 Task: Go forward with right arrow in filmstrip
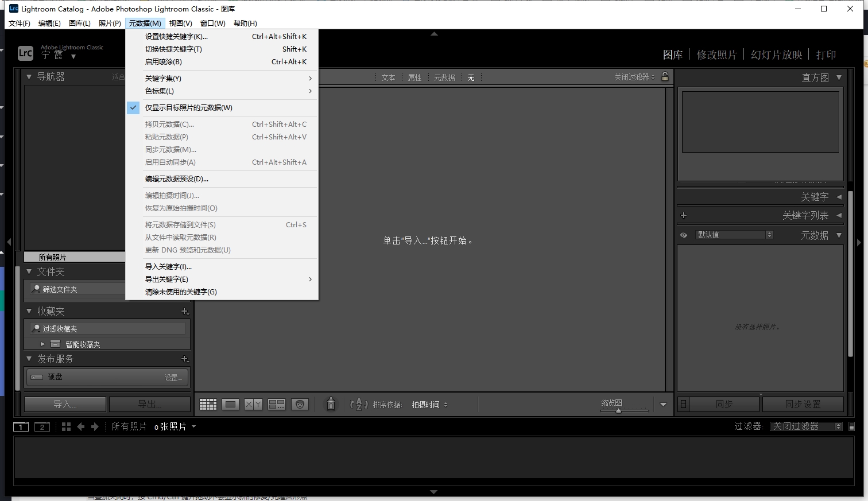click(95, 426)
